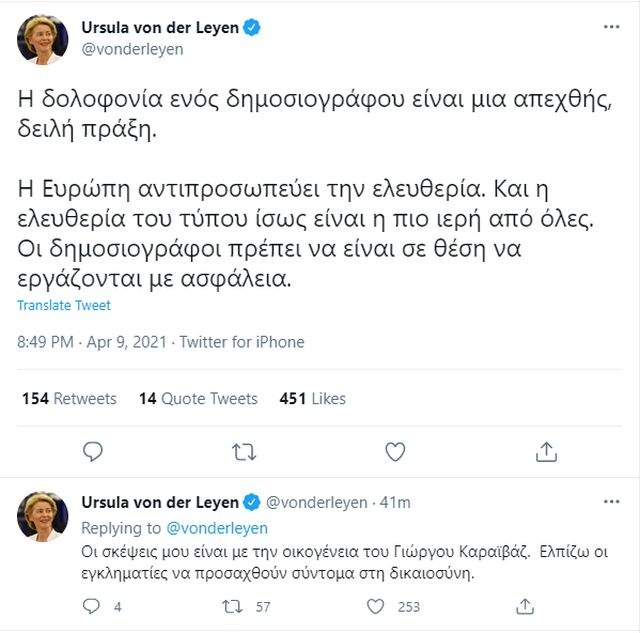Retweet the main tweet
Screen dimensions: 640x633
(244, 452)
